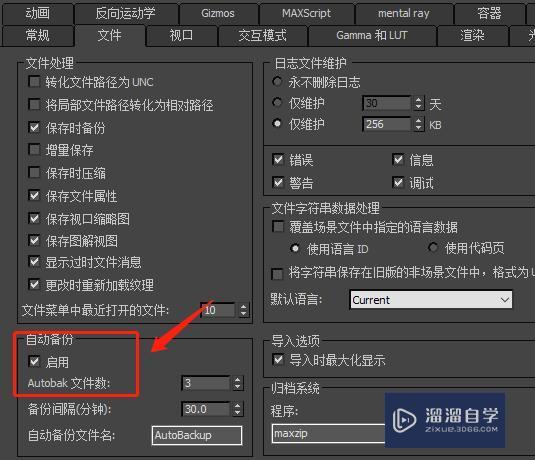The image size is (535, 460).
Task: Click the 自动备份文件名 AutoBackup field
Action: [197, 435]
